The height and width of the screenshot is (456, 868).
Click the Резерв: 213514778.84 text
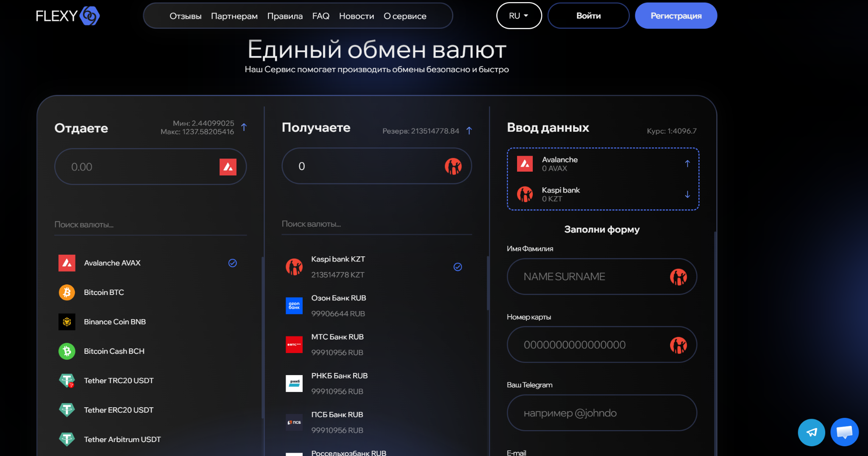click(x=420, y=131)
